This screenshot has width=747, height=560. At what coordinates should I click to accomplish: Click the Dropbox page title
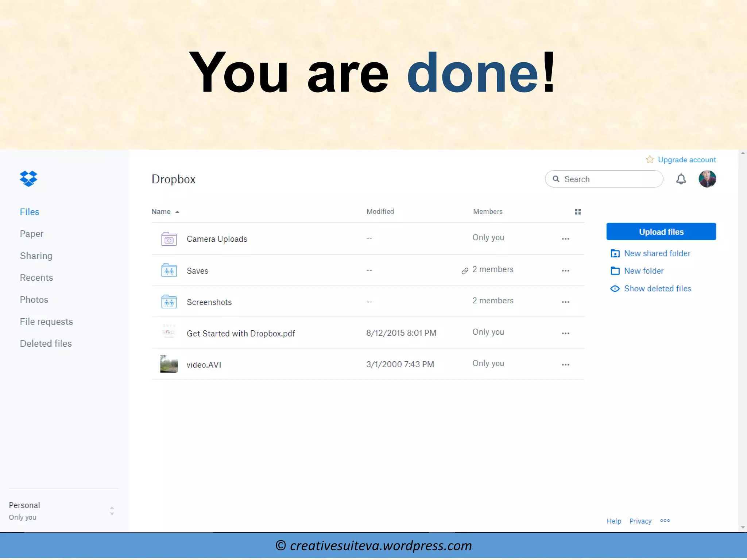[174, 179]
